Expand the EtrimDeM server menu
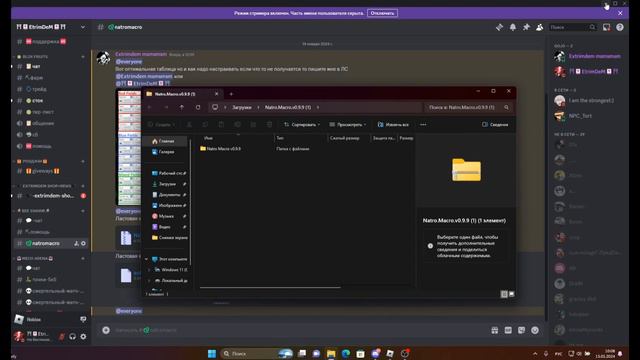 point(83,27)
